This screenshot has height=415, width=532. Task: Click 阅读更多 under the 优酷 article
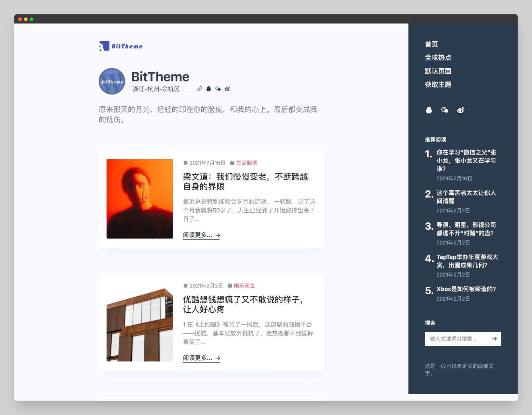tap(201, 358)
